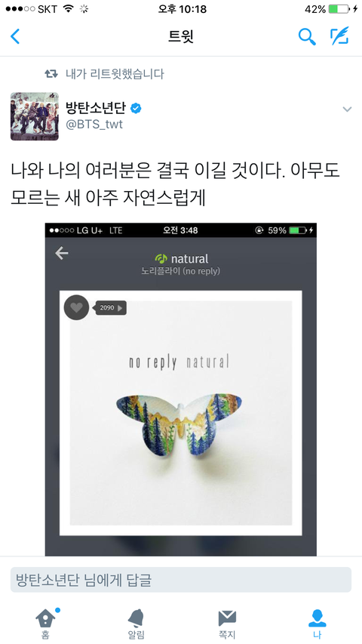This screenshot has height=644, width=362.
Task: Tap the 2090 likes count tag
Action: 111,307
